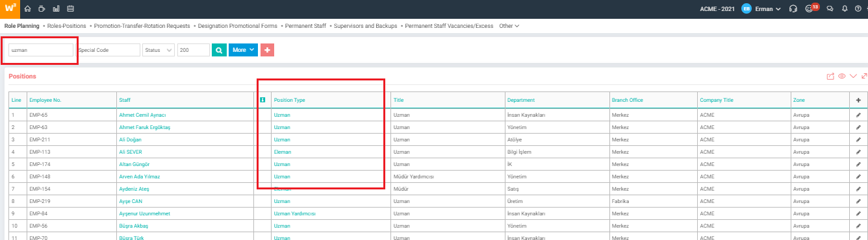Open the Roles-Positions tab
The width and height of the screenshot is (868, 240).
point(66,26)
